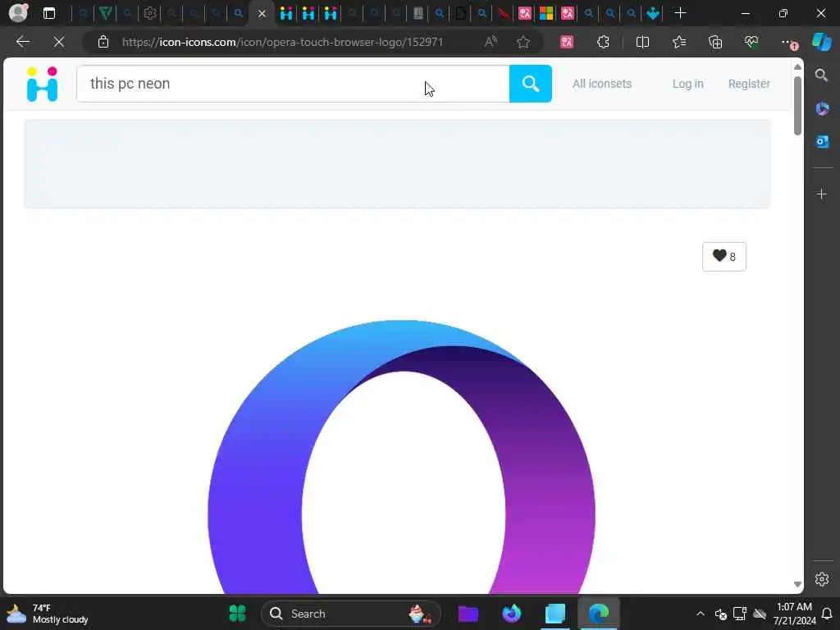The height and width of the screenshot is (630, 840).
Task: Open Collections panel
Action: [715, 42]
